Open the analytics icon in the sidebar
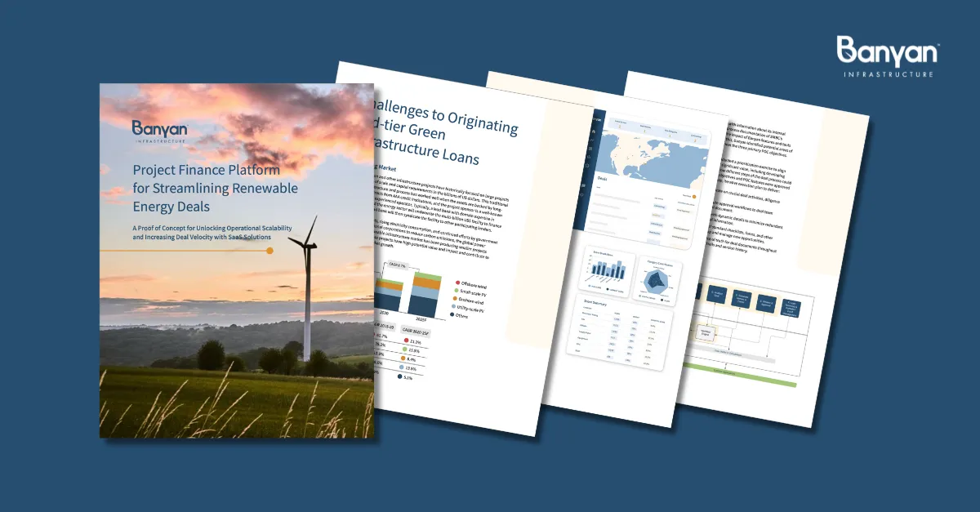Image resolution: width=980 pixels, height=512 pixels. tap(591, 140)
